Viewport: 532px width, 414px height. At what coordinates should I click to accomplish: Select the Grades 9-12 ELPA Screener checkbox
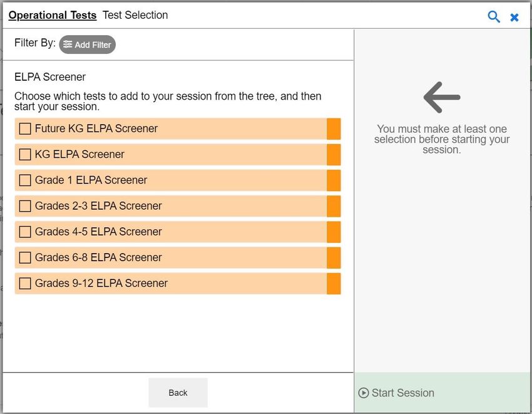point(25,284)
